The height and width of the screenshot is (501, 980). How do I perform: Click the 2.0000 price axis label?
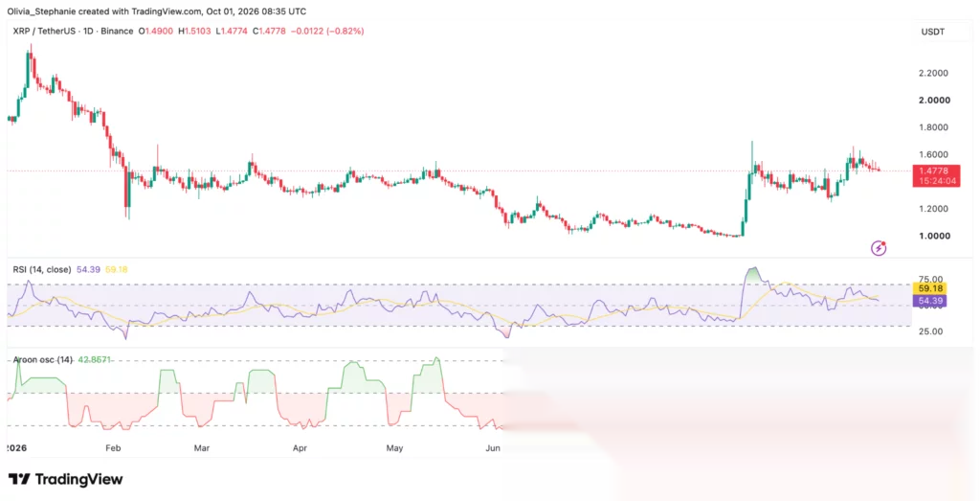(x=934, y=100)
